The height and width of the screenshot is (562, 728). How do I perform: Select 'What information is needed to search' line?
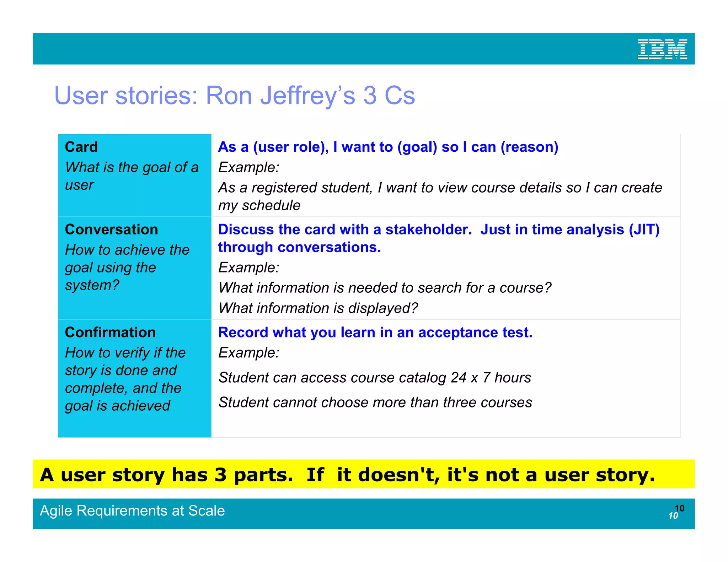(385, 287)
